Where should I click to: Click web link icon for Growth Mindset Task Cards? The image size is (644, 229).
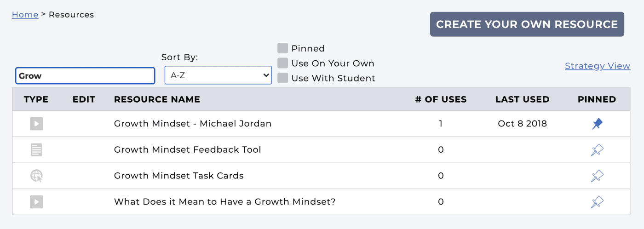pos(36,176)
